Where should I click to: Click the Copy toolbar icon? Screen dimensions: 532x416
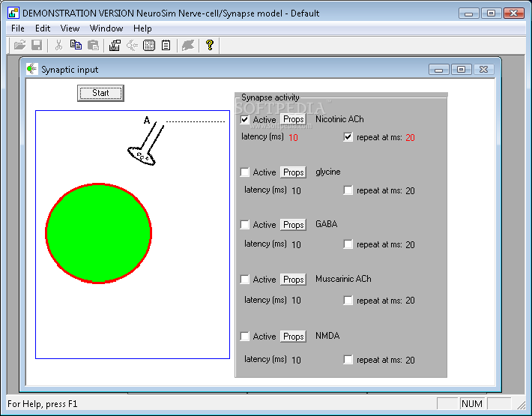pyautogui.click(x=76, y=45)
